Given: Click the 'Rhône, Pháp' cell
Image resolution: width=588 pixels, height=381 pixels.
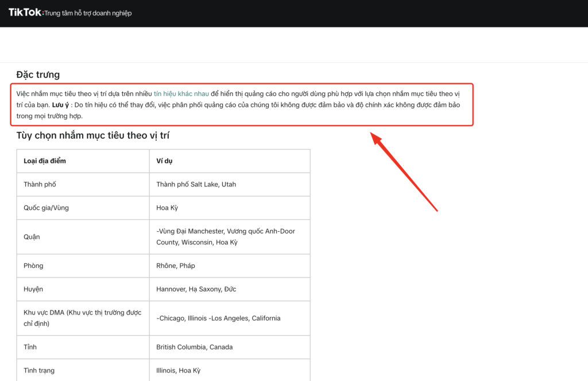Looking at the screenshot, I should (176, 266).
